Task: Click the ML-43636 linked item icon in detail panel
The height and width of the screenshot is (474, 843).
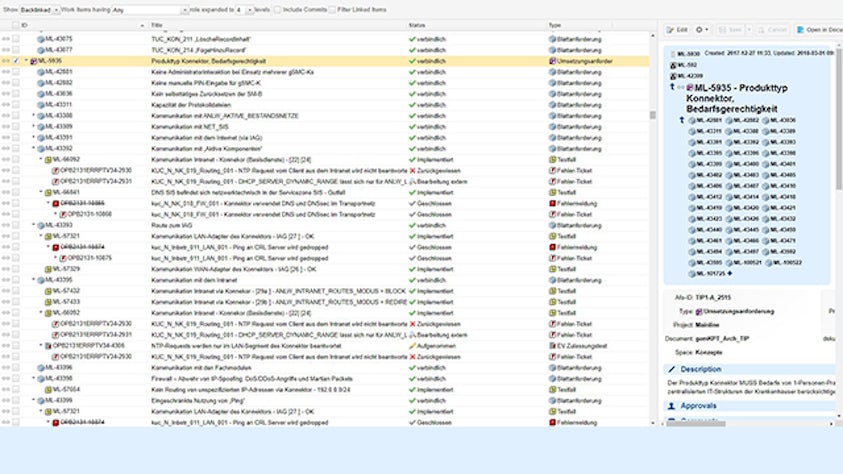Action: pos(766,120)
